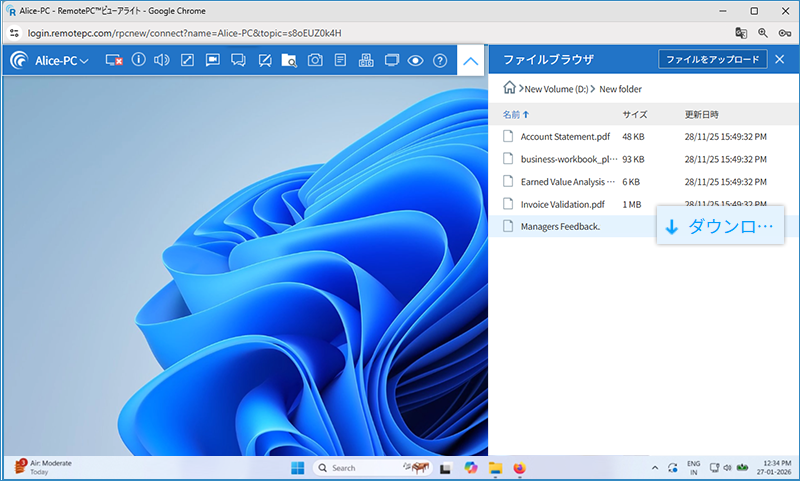800x481 pixels.
Task: Select the Managers Feedback file
Action: 644,226
